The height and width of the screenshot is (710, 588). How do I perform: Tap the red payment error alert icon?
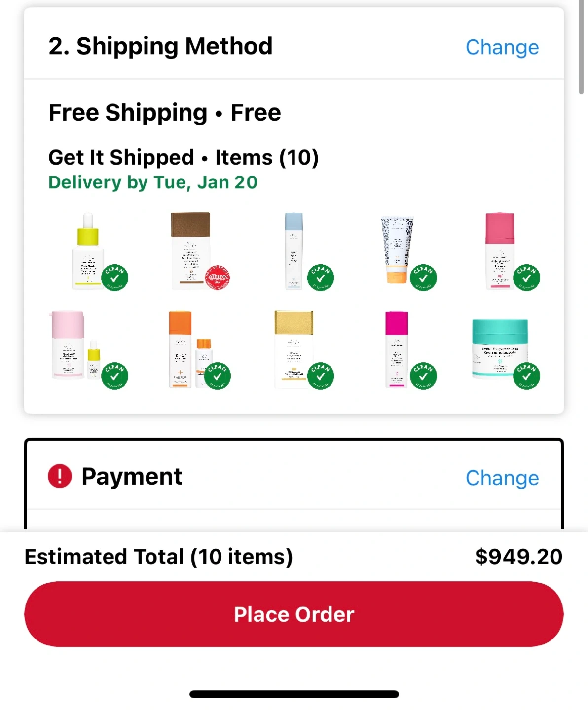pyautogui.click(x=60, y=476)
